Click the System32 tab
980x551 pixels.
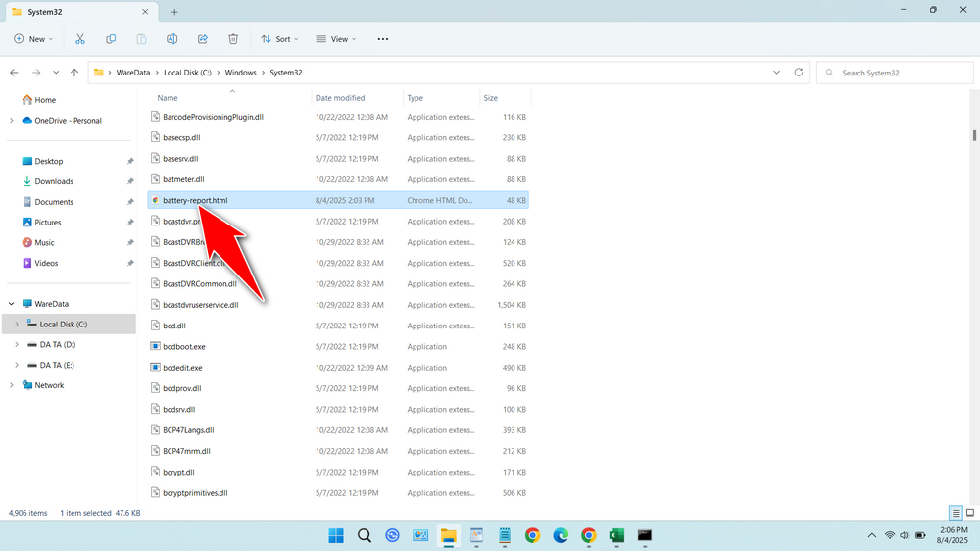tap(80, 11)
